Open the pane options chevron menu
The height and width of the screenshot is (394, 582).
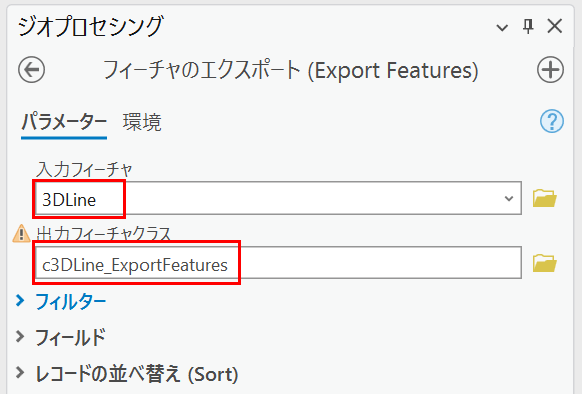(x=502, y=27)
